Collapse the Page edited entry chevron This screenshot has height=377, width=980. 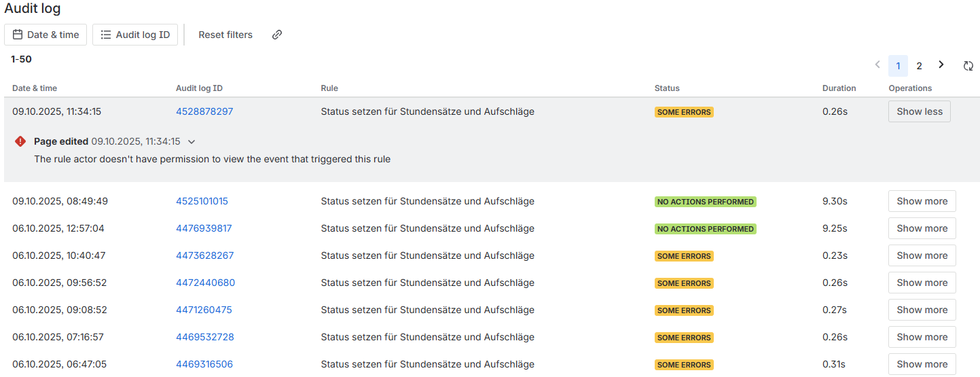[x=192, y=141]
